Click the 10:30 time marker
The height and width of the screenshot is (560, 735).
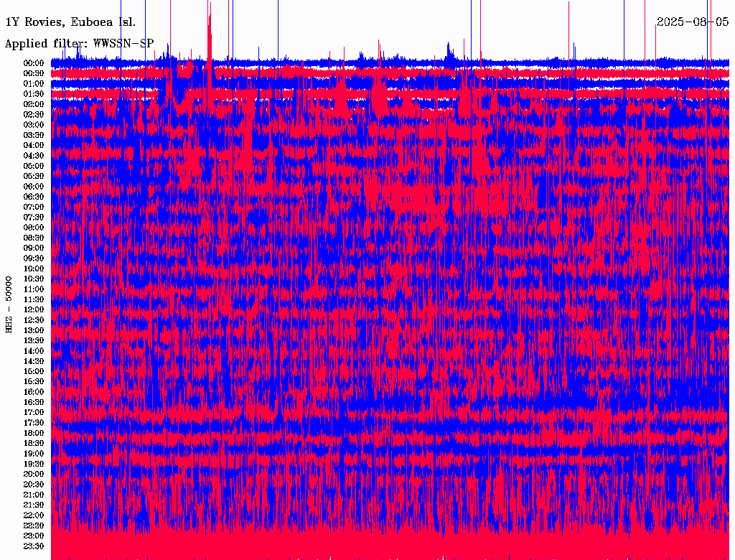pyautogui.click(x=33, y=279)
